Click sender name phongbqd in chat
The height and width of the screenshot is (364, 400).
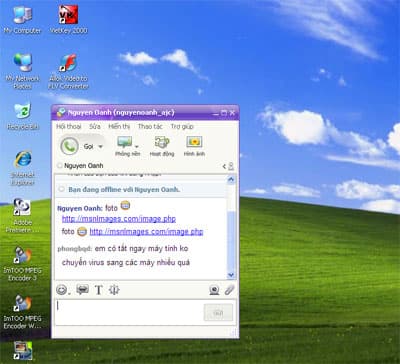click(x=75, y=249)
